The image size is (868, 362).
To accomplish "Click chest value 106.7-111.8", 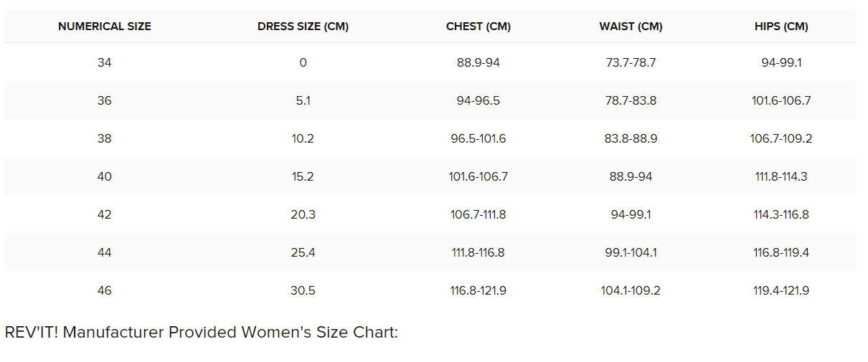I will click(478, 214).
